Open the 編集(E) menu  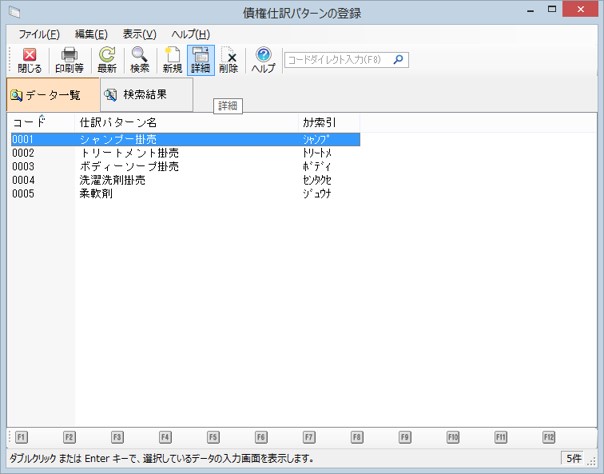coord(91,34)
